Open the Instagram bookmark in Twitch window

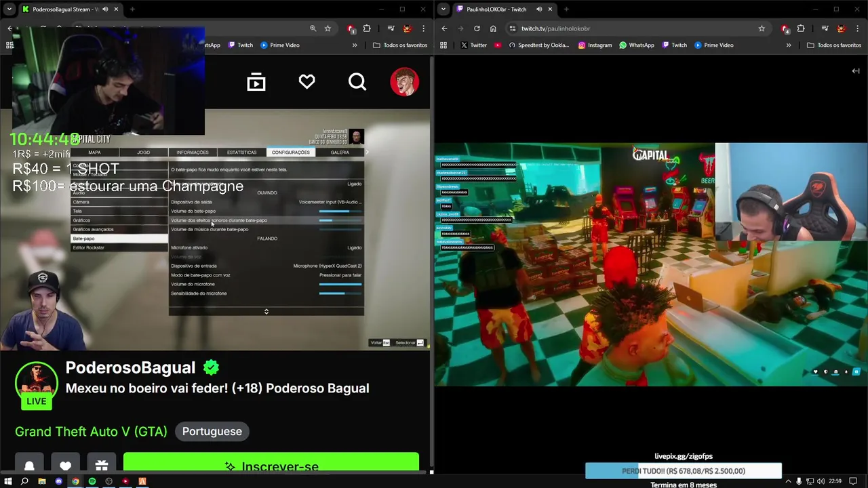tap(595, 45)
